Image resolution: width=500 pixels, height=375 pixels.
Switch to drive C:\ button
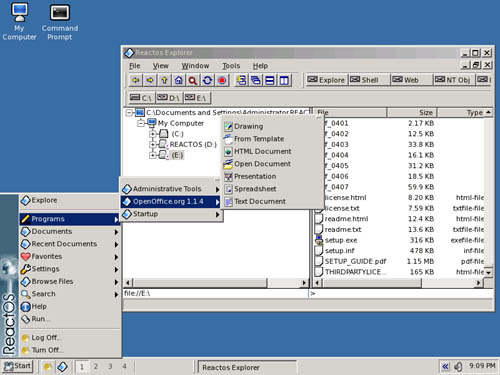tap(141, 98)
